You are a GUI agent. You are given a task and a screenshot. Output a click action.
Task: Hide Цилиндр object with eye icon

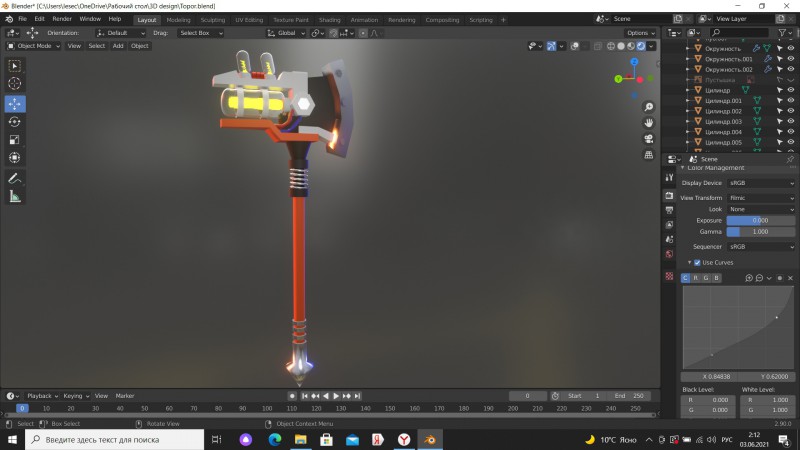click(x=791, y=90)
